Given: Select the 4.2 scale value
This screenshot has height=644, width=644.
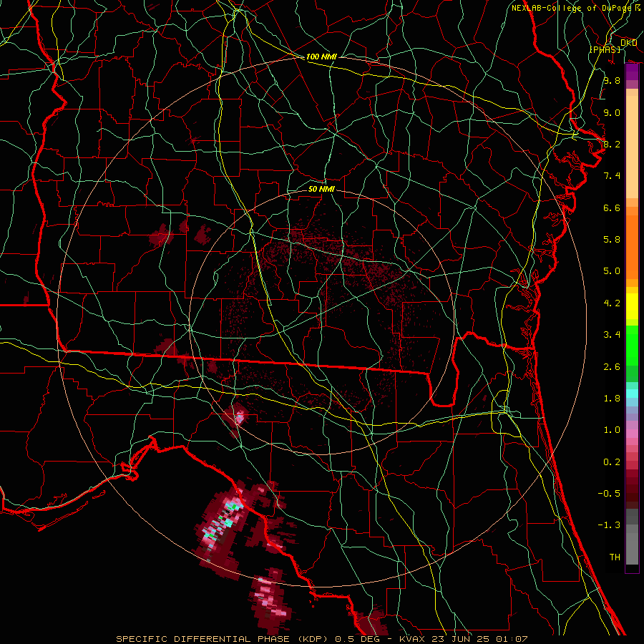Looking at the screenshot, I should point(612,303).
